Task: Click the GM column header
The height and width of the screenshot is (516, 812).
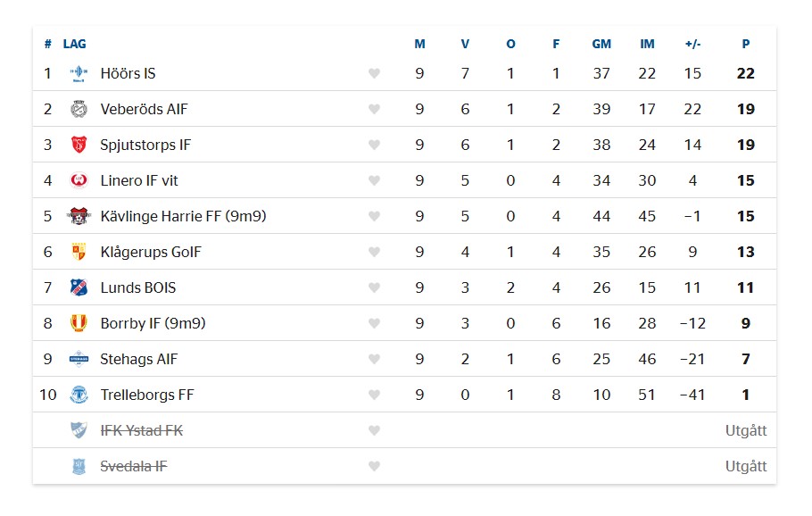Action: pos(601,44)
